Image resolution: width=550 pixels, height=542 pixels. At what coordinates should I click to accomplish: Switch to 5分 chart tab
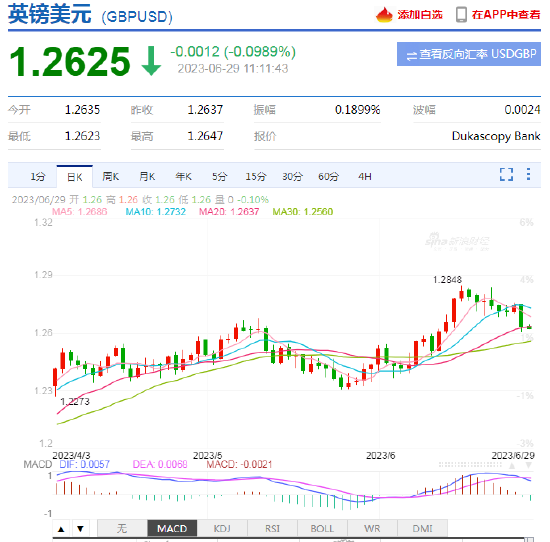219,176
